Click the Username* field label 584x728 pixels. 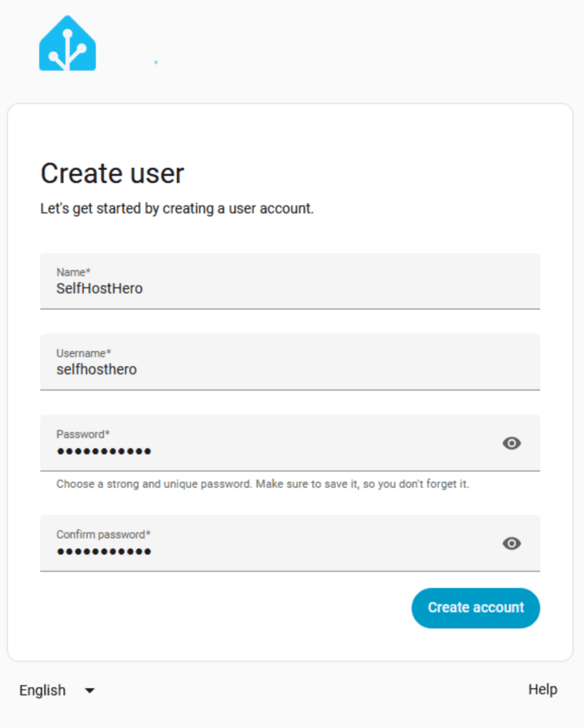coord(84,353)
